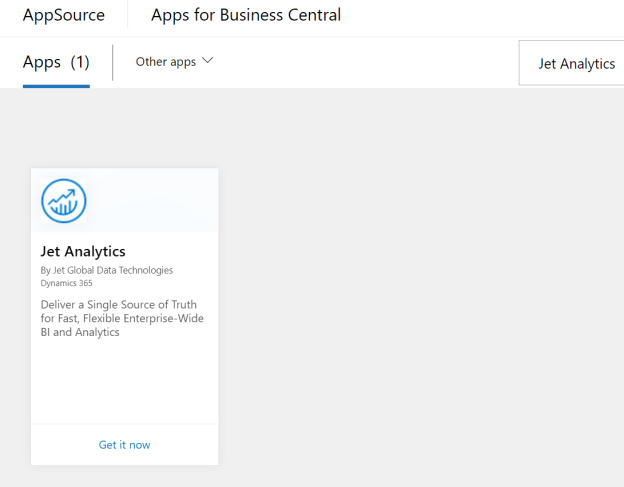This screenshot has height=487, width=624.
Task: Switch to the Apps (1) tab
Action: 56,62
